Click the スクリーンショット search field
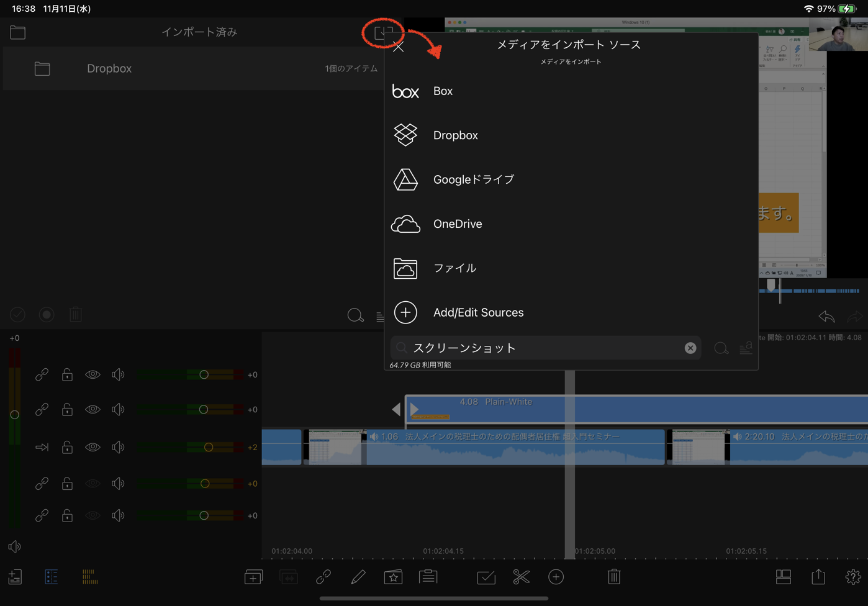Screen dimensions: 868x606 [546, 348]
